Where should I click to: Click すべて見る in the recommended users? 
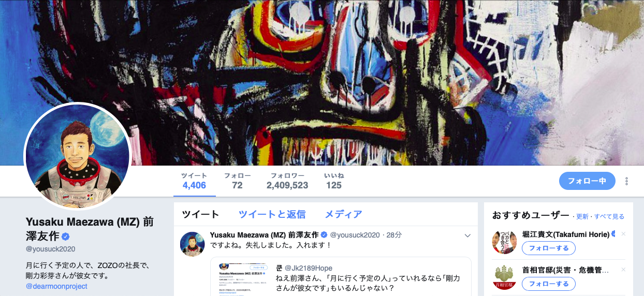pos(609,216)
